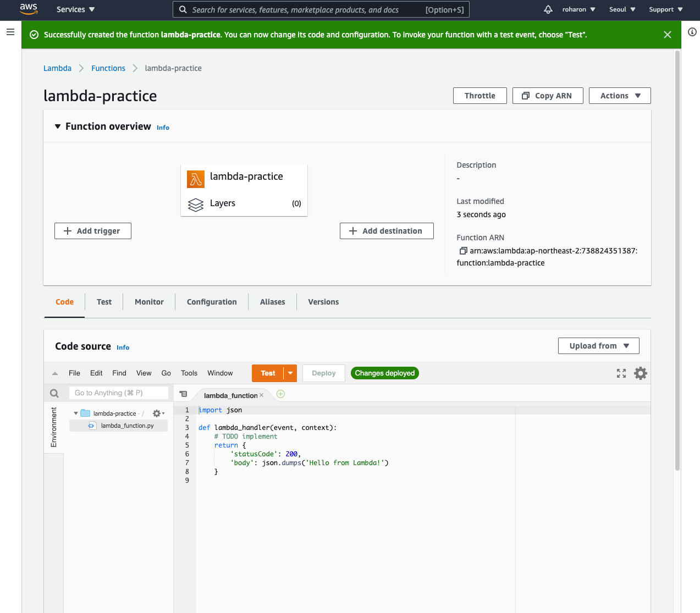Open the Find menu in editor

point(119,373)
